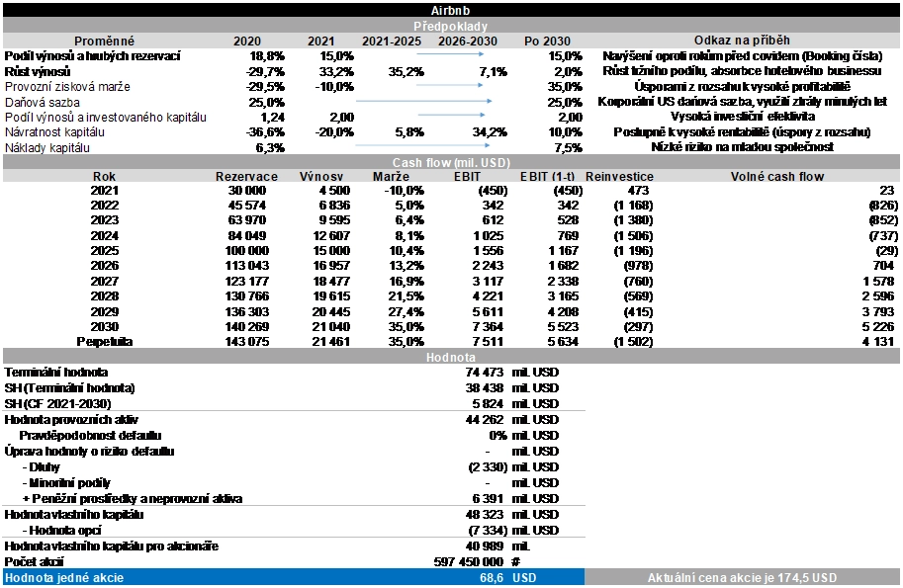The width and height of the screenshot is (903, 588).
Task: Select the Nízké riziko na mladou společnost note
Action: click(743, 147)
